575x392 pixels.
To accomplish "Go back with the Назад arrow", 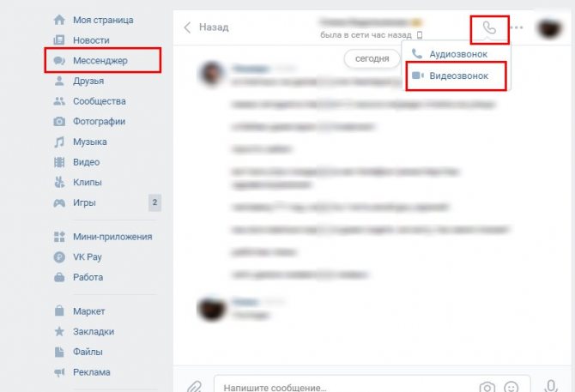I will tap(206, 27).
